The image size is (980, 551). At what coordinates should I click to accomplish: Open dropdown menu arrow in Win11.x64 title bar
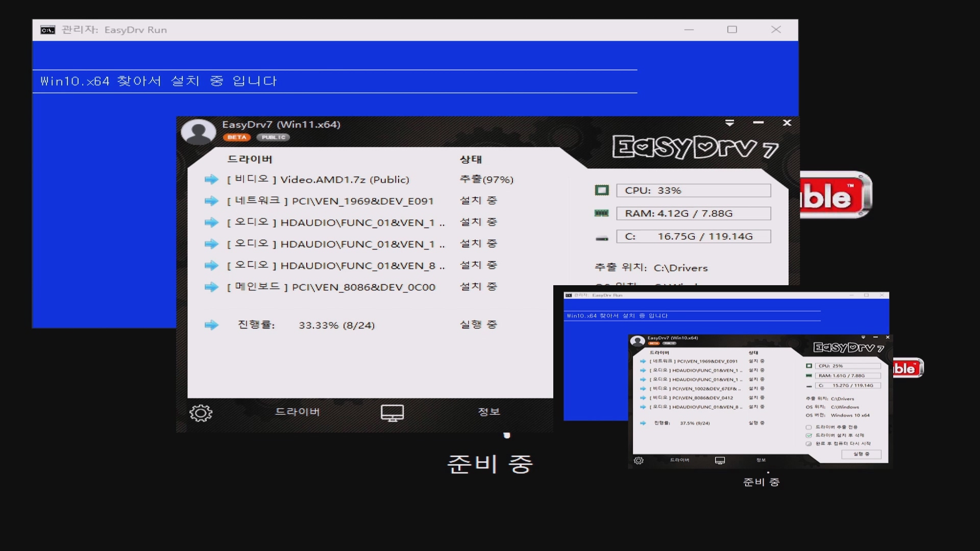point(729,123)
